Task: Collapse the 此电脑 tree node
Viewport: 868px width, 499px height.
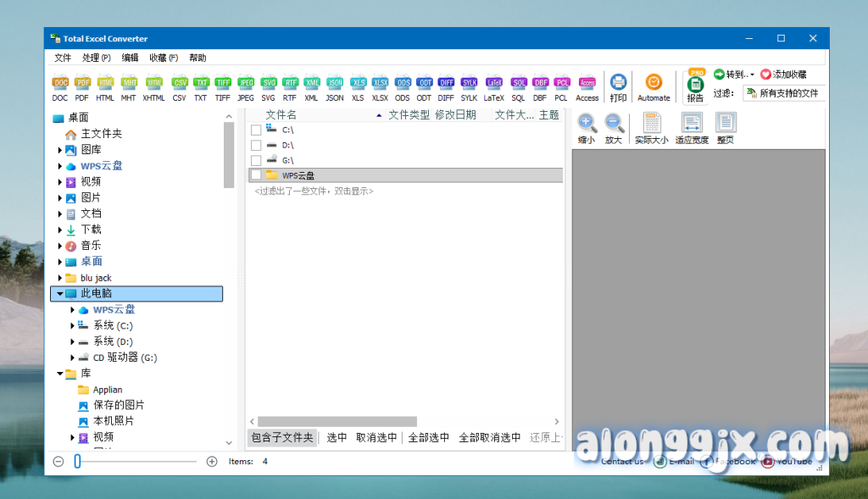Action: pos(60,294)
